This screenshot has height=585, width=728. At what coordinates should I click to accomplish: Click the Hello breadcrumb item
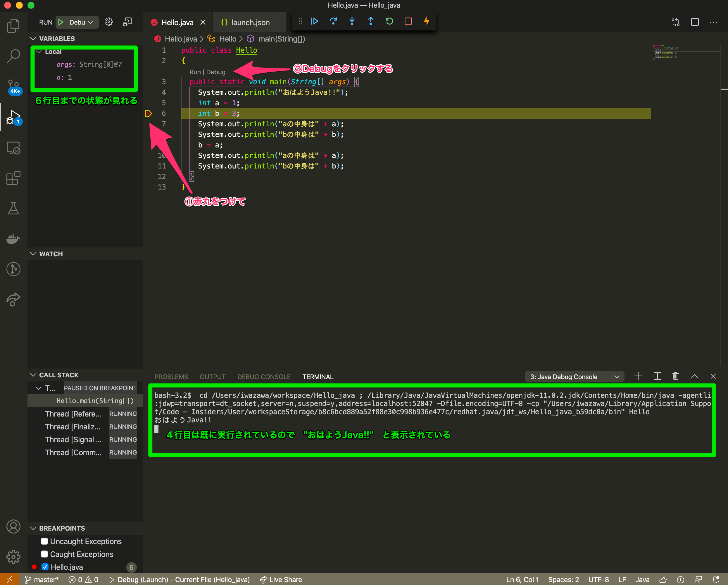coord(227,39)
